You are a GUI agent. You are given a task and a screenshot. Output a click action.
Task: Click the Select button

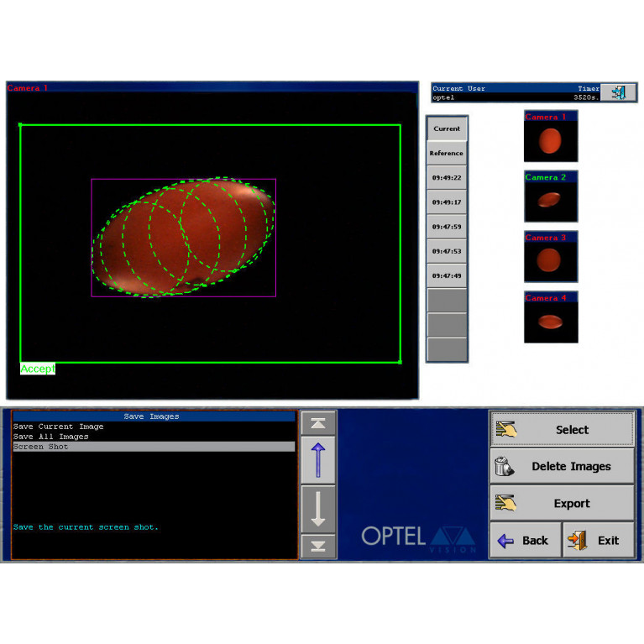(562, 429)
